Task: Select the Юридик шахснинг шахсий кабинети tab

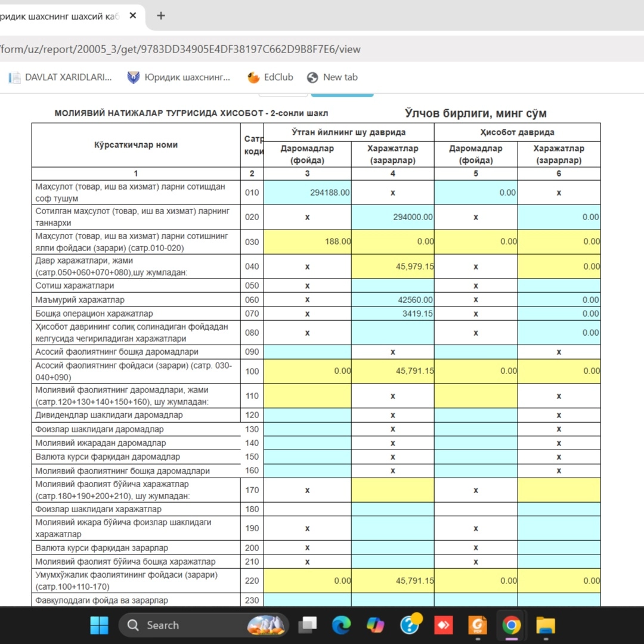Action: (60, 16)
